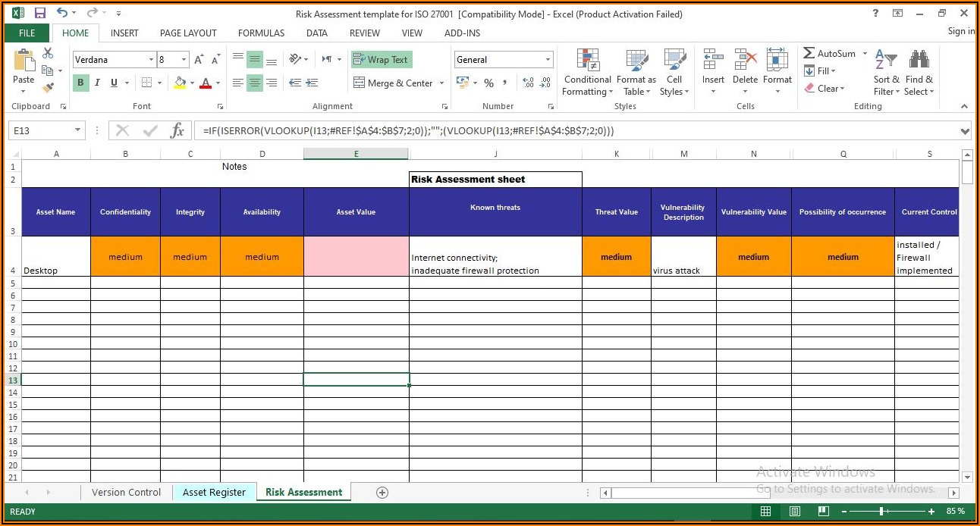980x526 pixels.
Task: Click the Sign in link
Action: click(961, 31)
